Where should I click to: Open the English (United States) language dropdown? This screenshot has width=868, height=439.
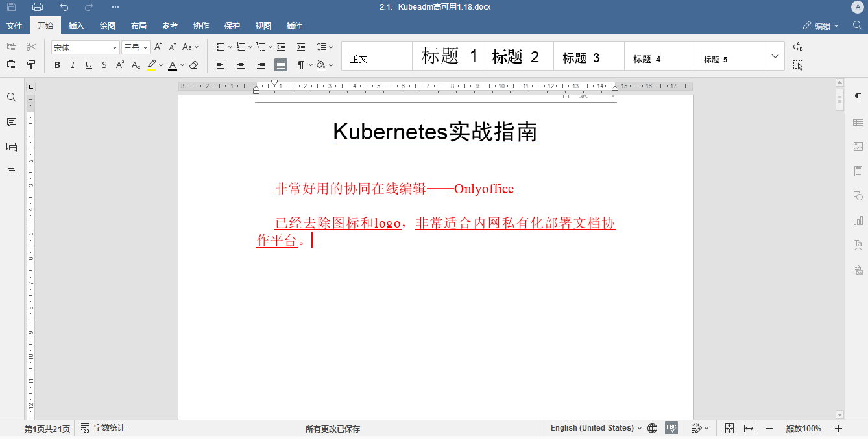pos(596,429)
